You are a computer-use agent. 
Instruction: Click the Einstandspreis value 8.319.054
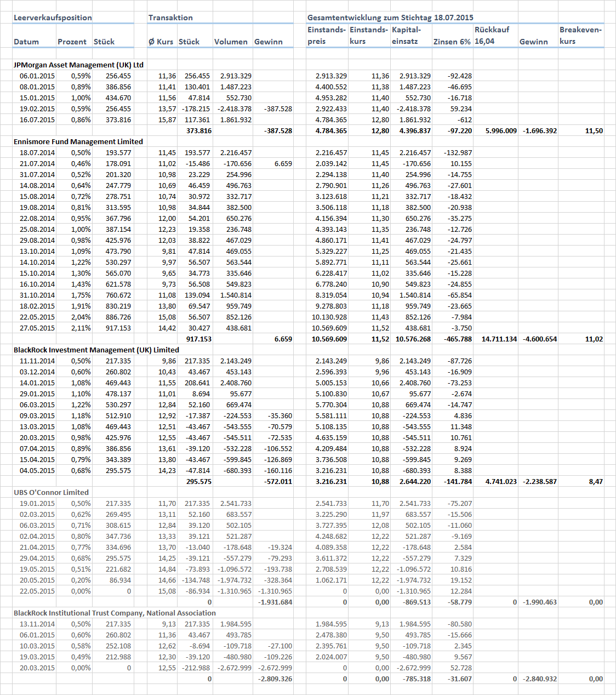tap(331, 295)
